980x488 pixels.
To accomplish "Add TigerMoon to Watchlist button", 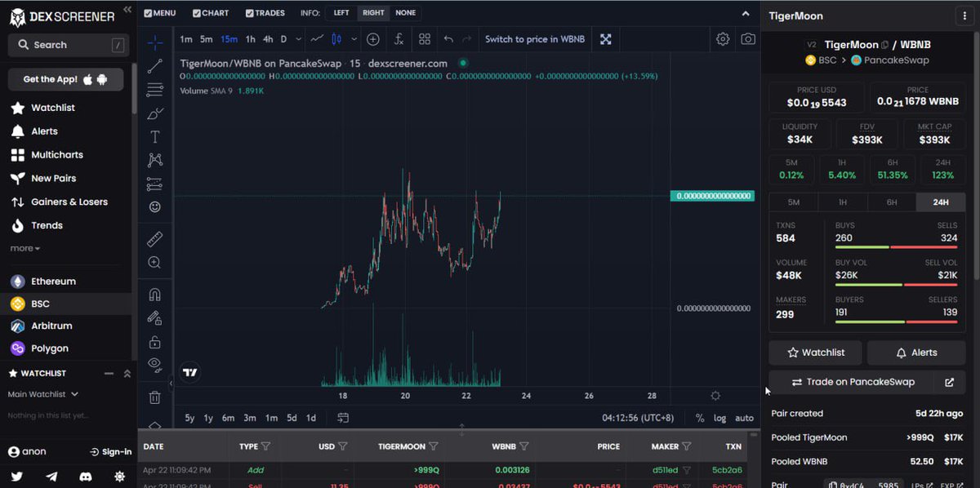I will point(815,353).
